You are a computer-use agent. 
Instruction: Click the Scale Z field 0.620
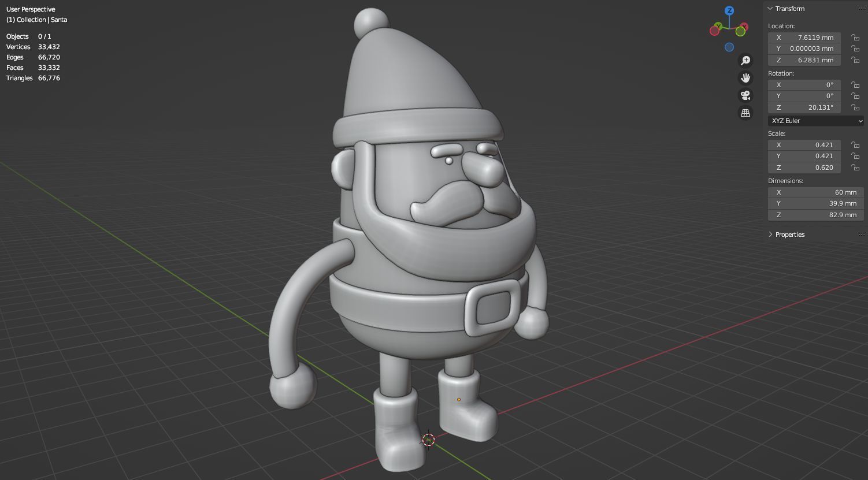click(x=804, y=168)
